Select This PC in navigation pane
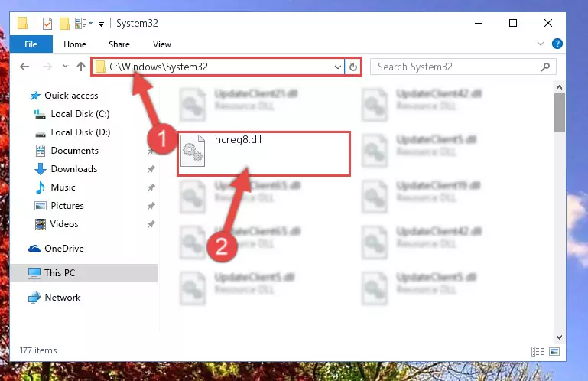Image resolution: width=588 pixels, height=381 pixels. (x=83, y=273)
